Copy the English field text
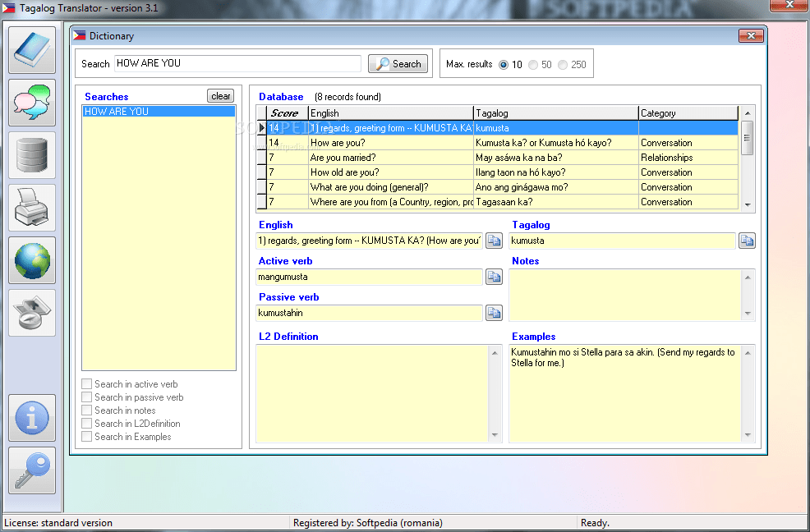Image resolution: width=810 pixels, height=532 pixels. pos(495,241)
